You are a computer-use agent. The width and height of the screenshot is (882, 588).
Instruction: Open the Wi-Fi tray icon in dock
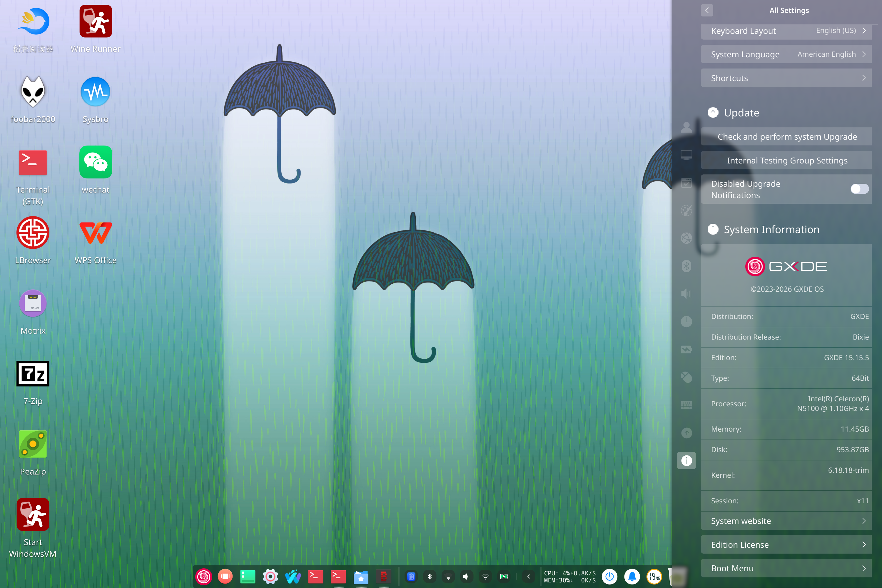point(485,576)
